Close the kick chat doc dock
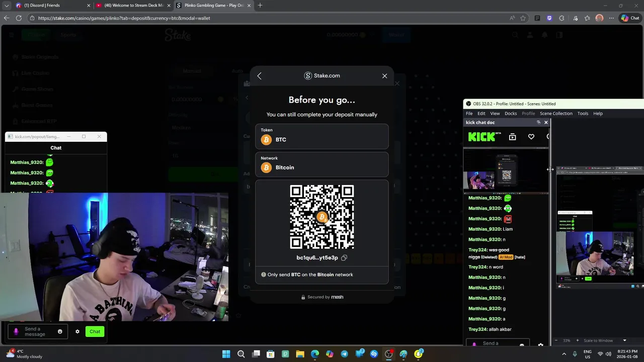Screen dimensions: 644x362 (x=546, y=123)
